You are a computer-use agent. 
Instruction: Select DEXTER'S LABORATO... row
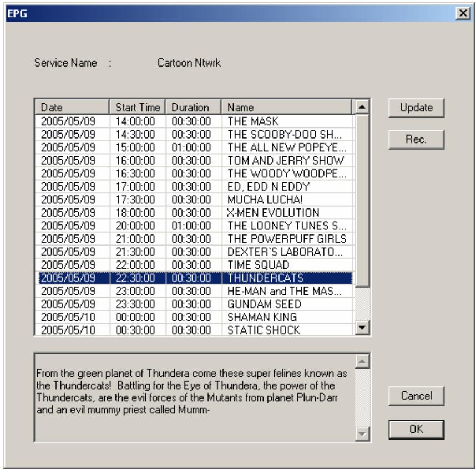[194, 252]
